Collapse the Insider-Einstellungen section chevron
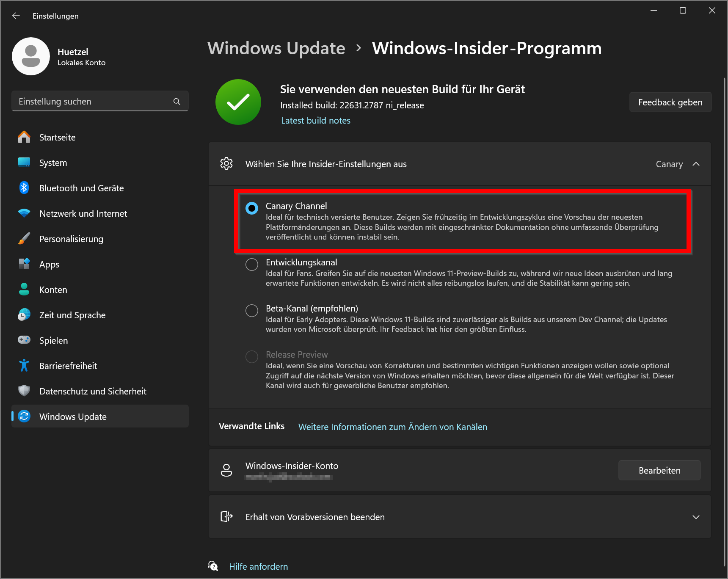Image resolution: width=728 pixels, height=579 pixels. coord(696,164)
